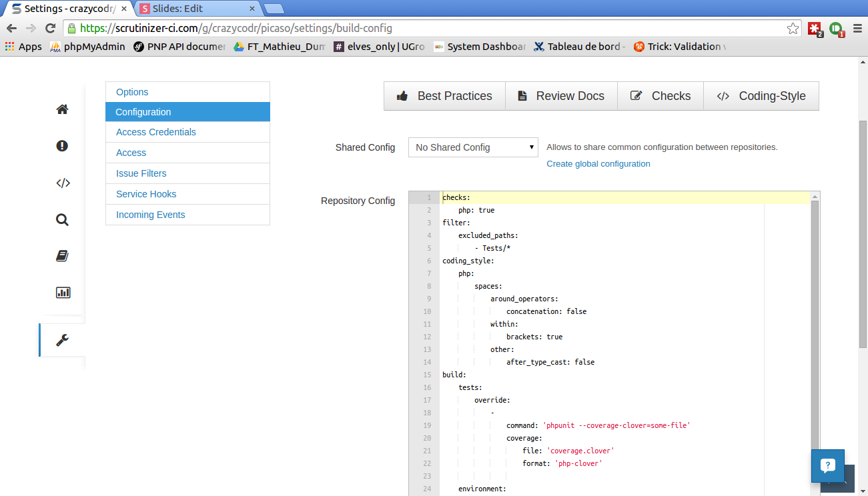The width and height of the screenshot is (868, 496).
Task: Click the 'coverage.clover' file line
Action: click(568, 451)
